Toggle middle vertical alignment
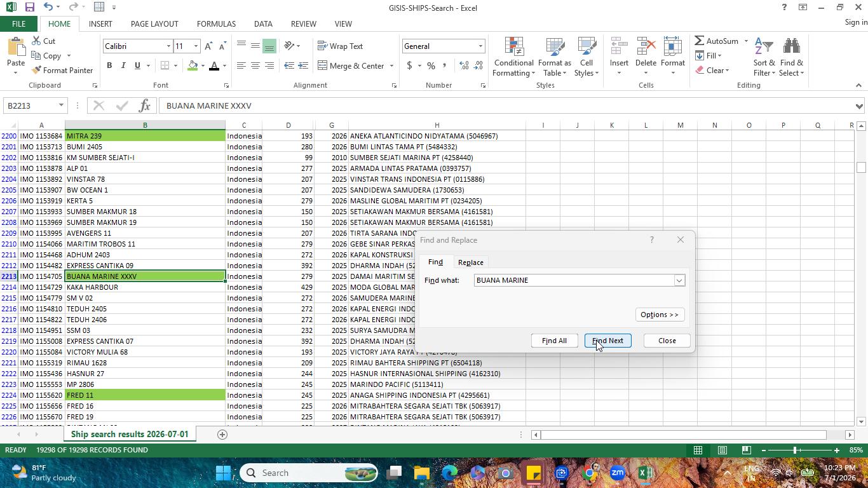 point(255,46)
